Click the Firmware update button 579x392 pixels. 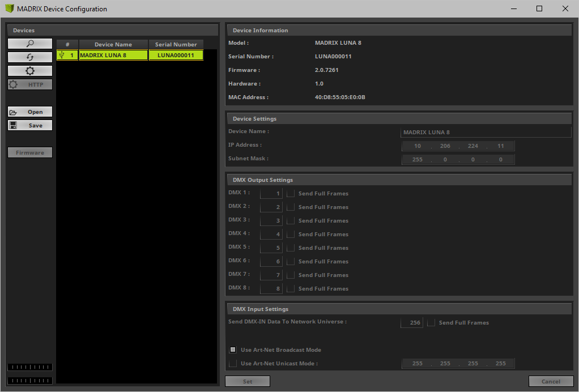(30, 152)
